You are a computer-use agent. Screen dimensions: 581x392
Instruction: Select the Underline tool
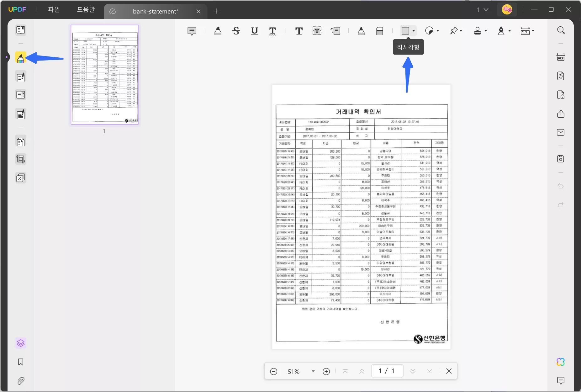255,31
